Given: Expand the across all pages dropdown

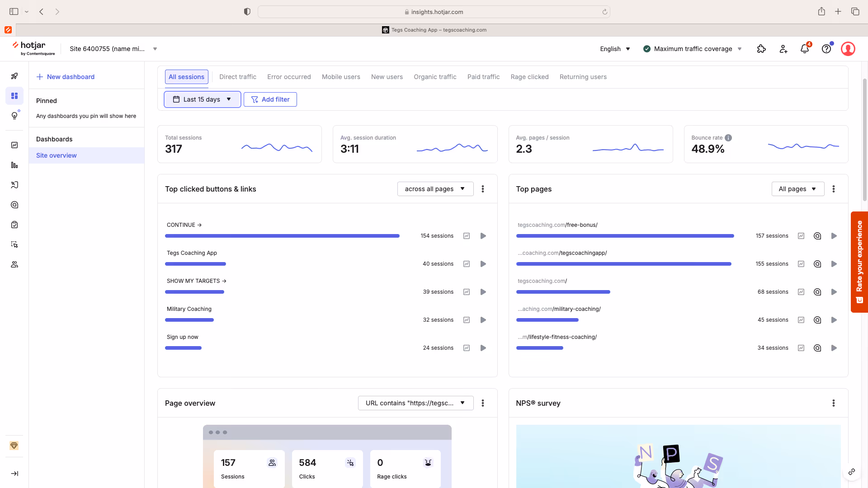Looking at the screenshot, I should tap(435, 189).
